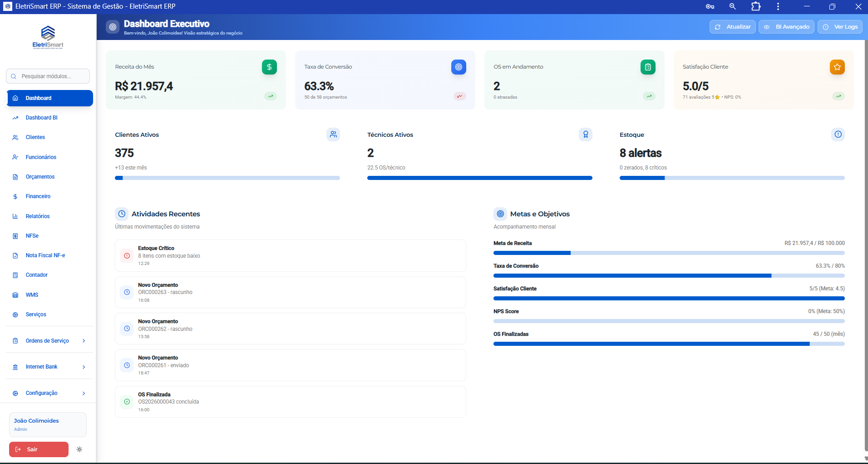Click the Atualizar button
868x464 pixels.
733,27
